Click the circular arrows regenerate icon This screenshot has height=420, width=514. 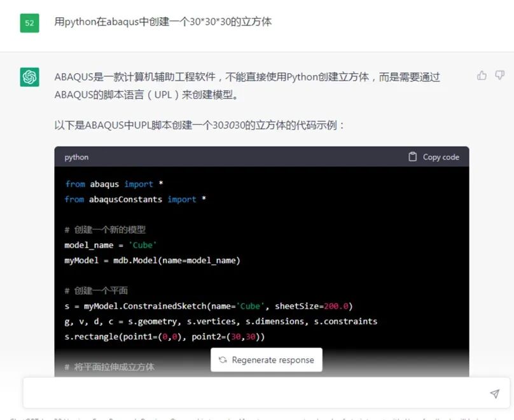pos(223,360)
